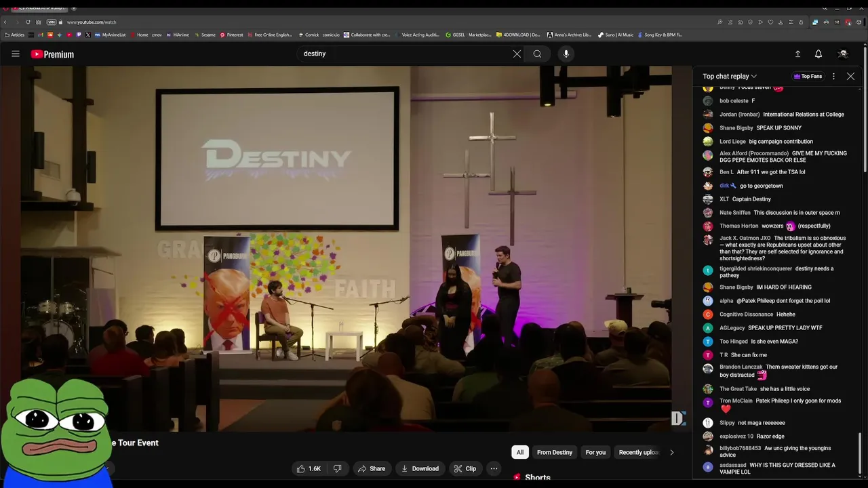Select the For you chip
The image size is (868, 488).
[595, 452]
